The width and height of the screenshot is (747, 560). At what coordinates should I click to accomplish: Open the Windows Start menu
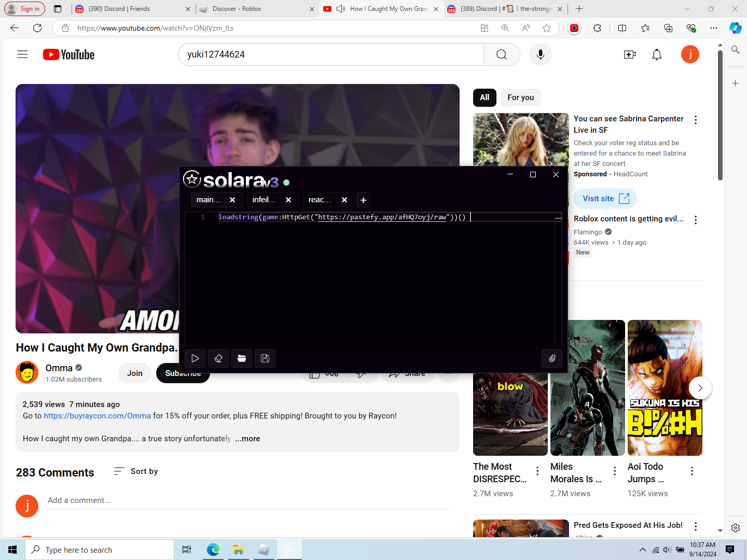pos(12,550)
